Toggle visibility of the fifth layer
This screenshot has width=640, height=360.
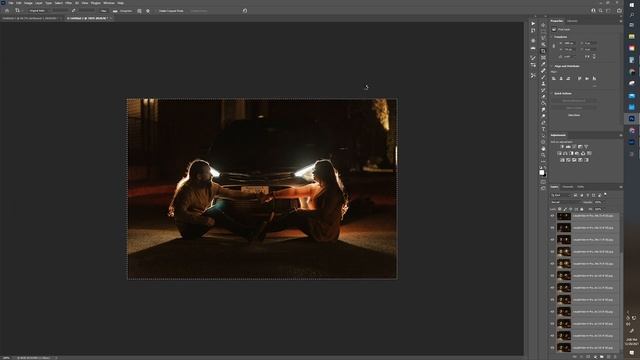(x=552, y=264)
